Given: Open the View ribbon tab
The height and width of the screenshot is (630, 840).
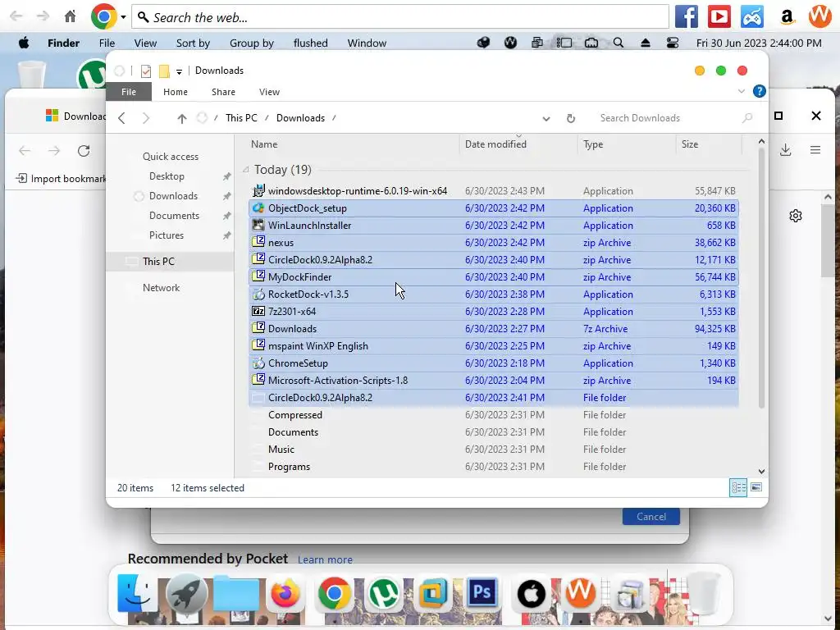Looking at the screenshot, I should pyautogui.click(x=269, y=92).
